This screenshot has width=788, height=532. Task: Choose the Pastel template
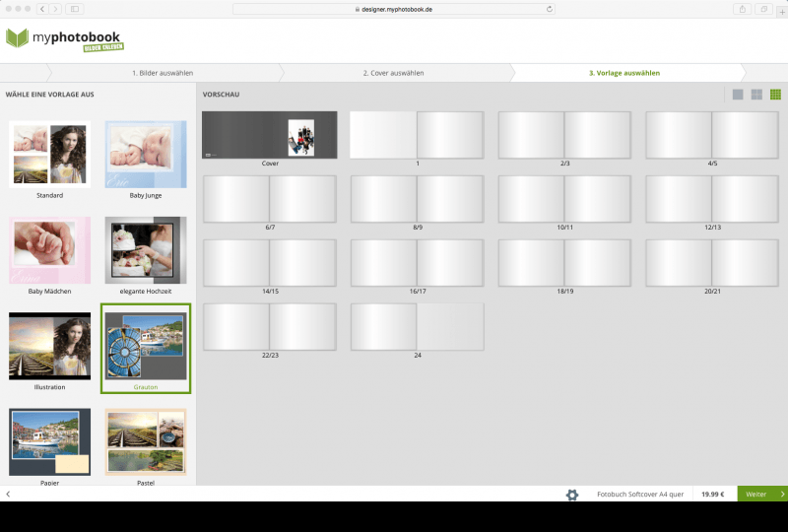tap(146, 445)
